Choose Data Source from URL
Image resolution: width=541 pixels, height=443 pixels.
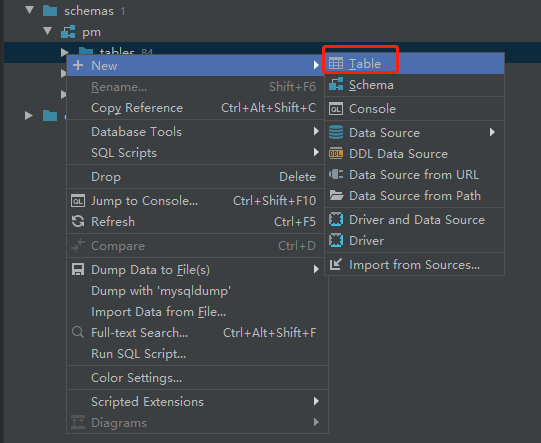(414, 175)
